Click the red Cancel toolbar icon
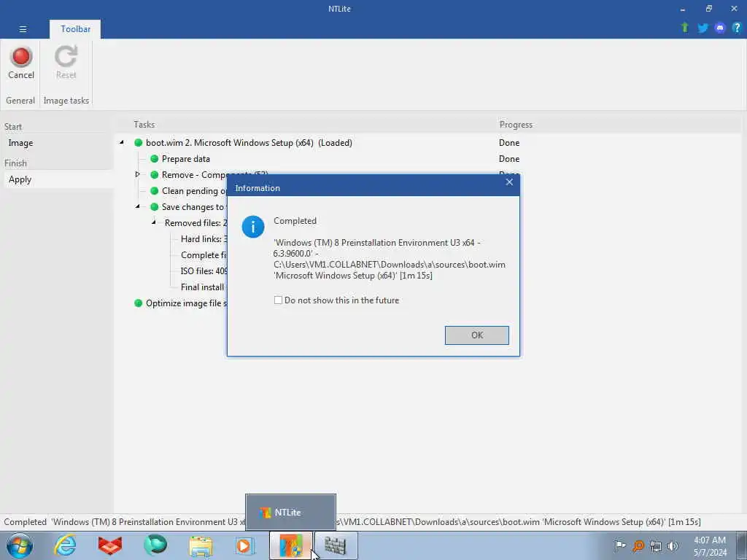Viewport: 747px width, 560px height. pos(21,56)
